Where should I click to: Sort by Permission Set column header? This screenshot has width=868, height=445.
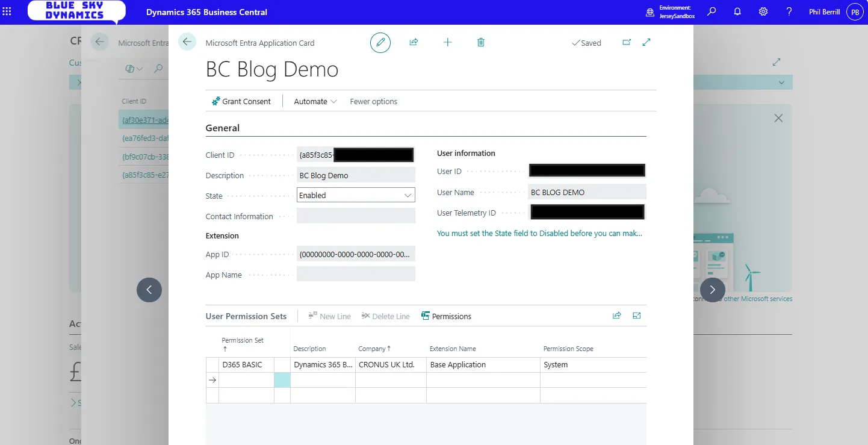tap(243, 344)
